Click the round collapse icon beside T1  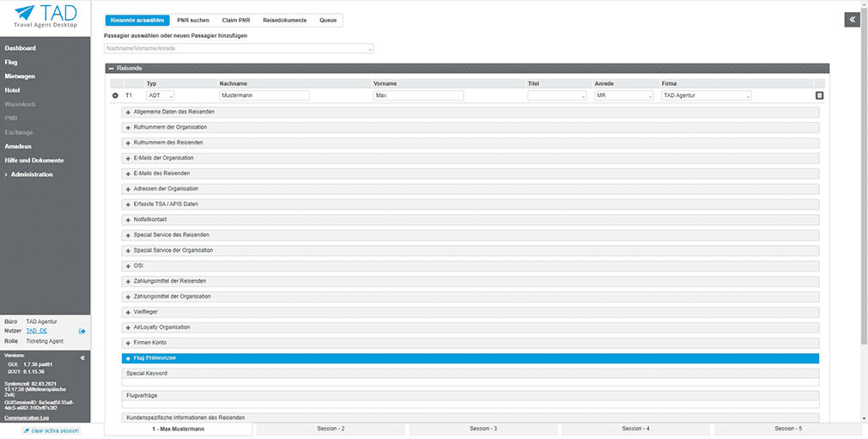(115, 95)
